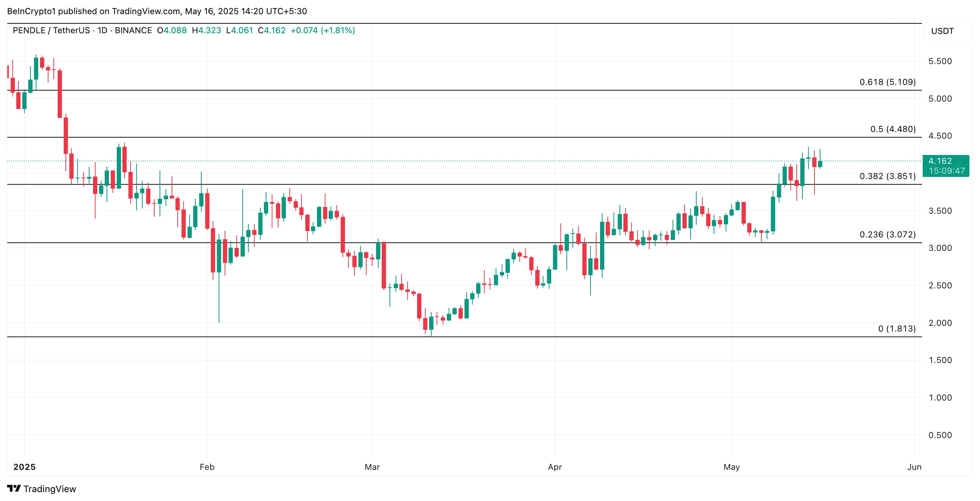980x501 pixels.
Task: Select the 0.618 (5.109) Fibonacci label
Action: 887,82
